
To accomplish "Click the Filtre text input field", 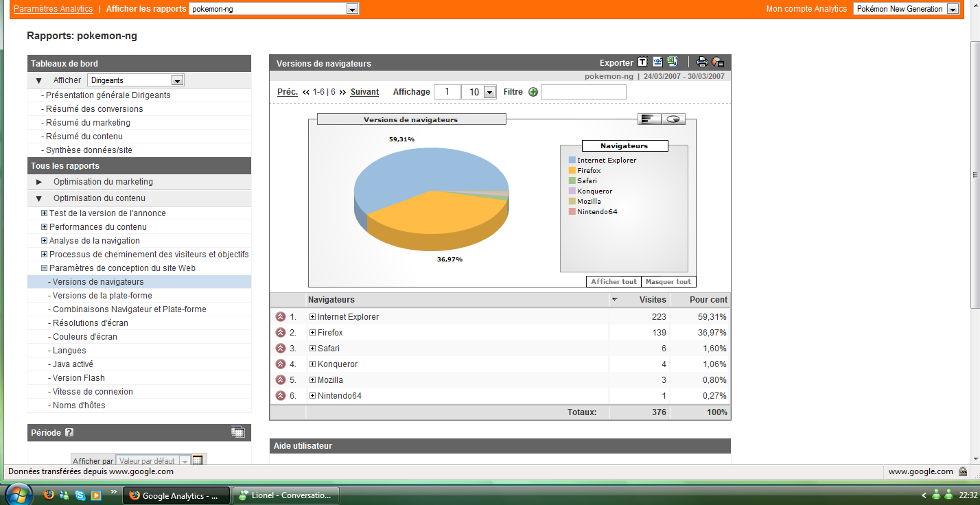I will [583, 92].
